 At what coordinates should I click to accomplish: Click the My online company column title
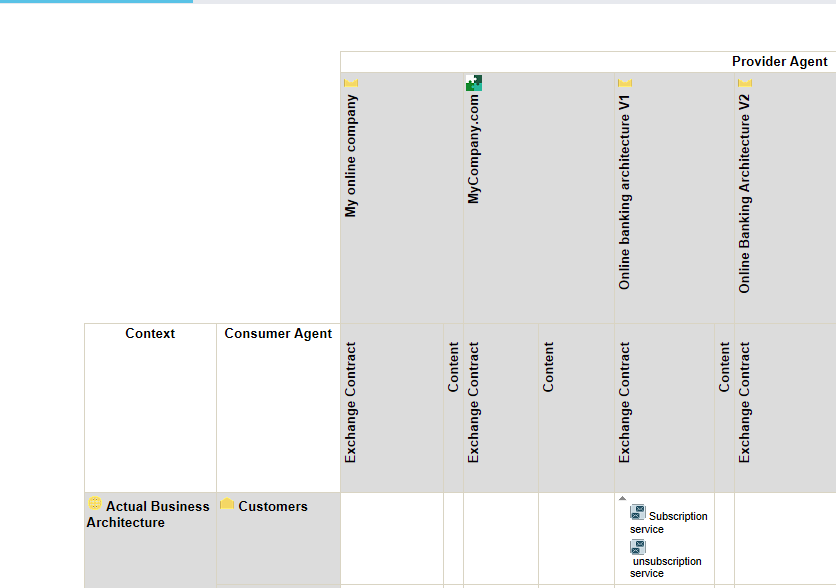coord(351,156)
